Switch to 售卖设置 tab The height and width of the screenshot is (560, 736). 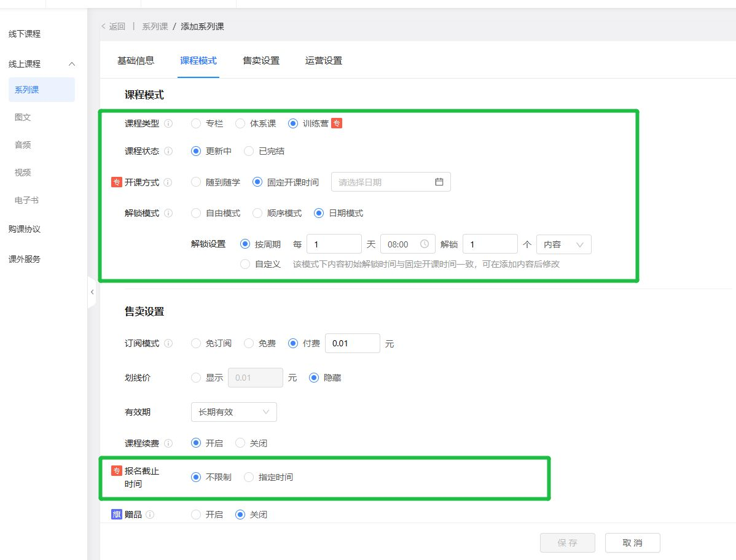coord(261,61)
